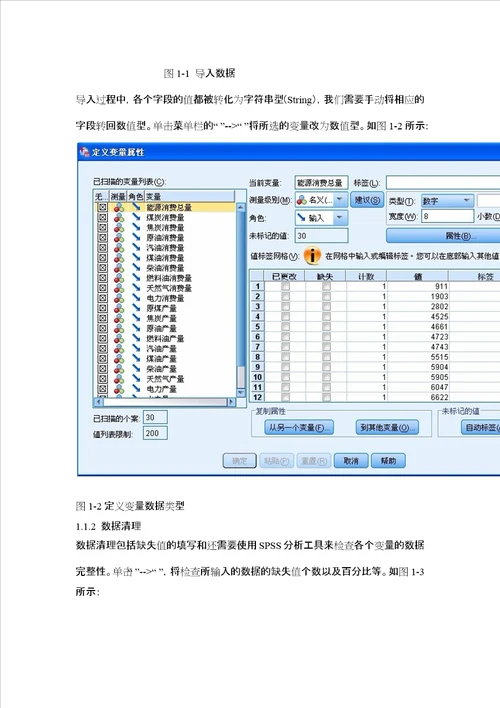This screenshot has width=500, height=708.
Task: Click the 取消 button
Action: pyautogui.click(x=351, y=461)
